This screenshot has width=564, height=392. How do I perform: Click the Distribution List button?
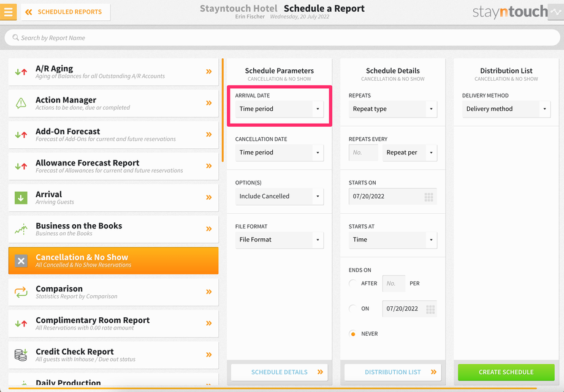coord(393,372)
